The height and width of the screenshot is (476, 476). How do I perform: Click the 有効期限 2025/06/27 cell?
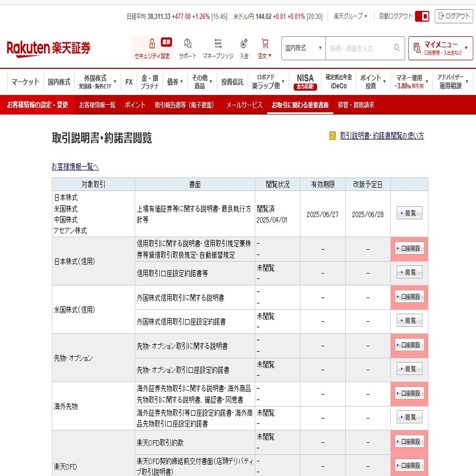[322, 214]
